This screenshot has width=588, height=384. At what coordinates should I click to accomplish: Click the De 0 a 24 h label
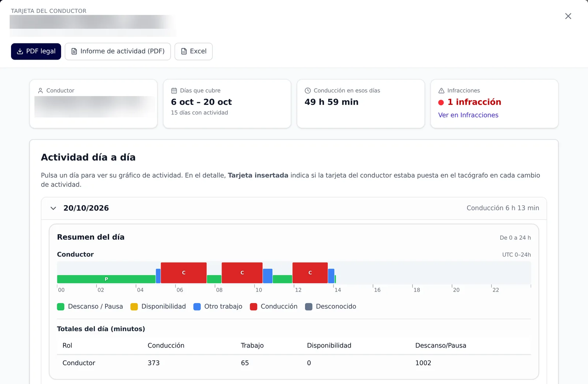(515, 238)
